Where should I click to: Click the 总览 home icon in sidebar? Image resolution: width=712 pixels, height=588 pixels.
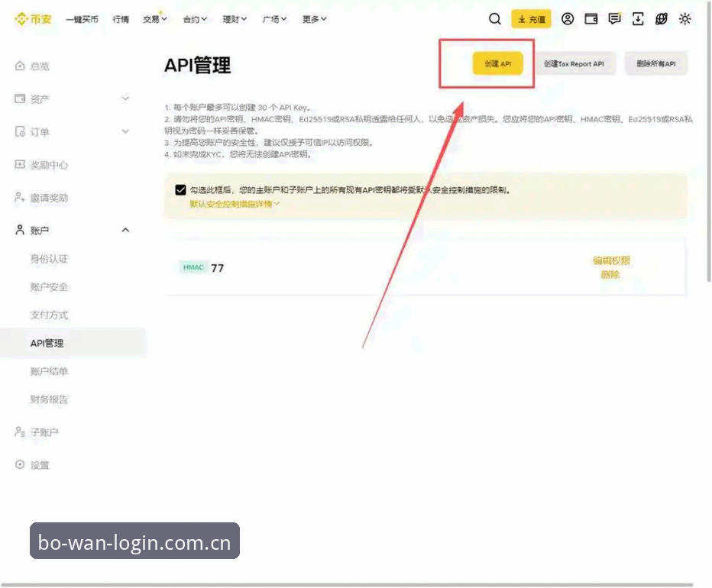20,66
